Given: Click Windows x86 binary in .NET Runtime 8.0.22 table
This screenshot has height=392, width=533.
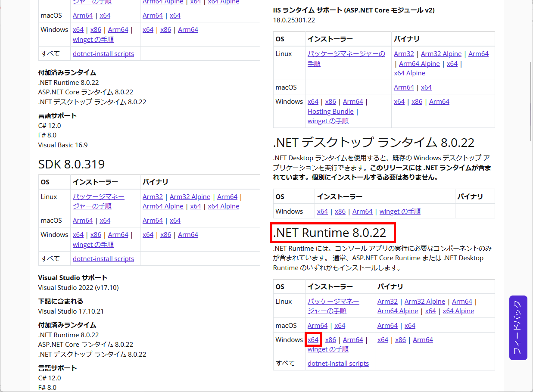Looking at the screenshot, I should [x=400, y=340].
